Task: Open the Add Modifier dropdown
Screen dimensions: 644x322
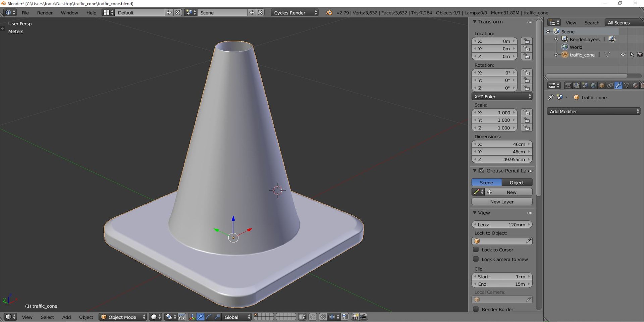Action: 594,111
